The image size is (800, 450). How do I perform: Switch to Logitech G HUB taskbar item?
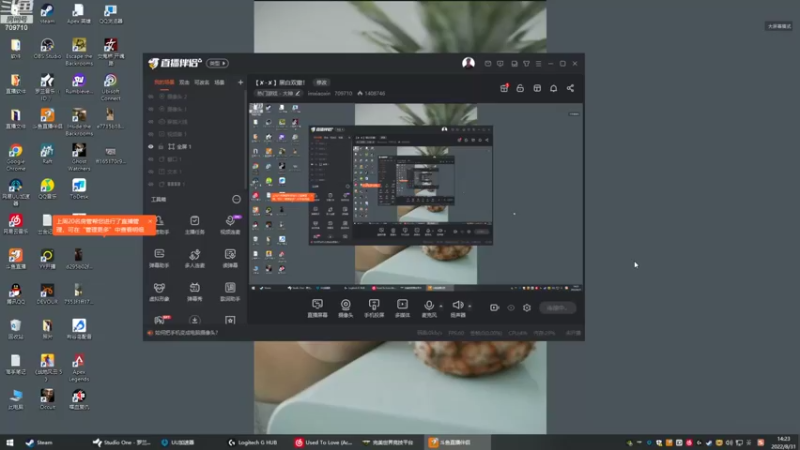point(253,442)
